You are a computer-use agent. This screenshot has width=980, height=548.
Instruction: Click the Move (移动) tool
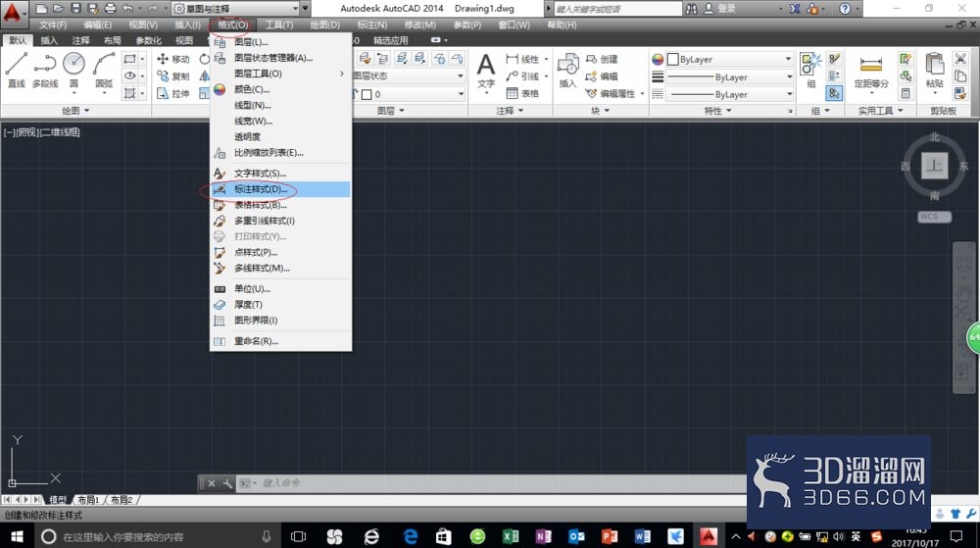(173, 59)
